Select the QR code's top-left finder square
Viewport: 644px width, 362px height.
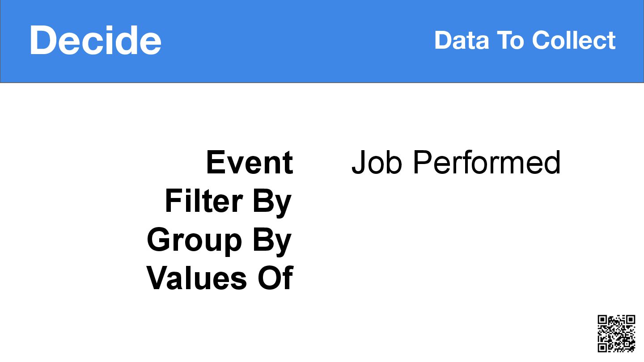[x=602, y=320]
